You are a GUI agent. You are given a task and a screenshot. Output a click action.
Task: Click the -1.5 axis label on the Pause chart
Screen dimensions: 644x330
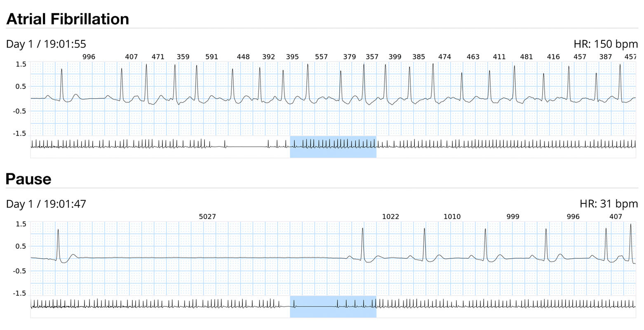pyautogui.click(x=20, y=293)
